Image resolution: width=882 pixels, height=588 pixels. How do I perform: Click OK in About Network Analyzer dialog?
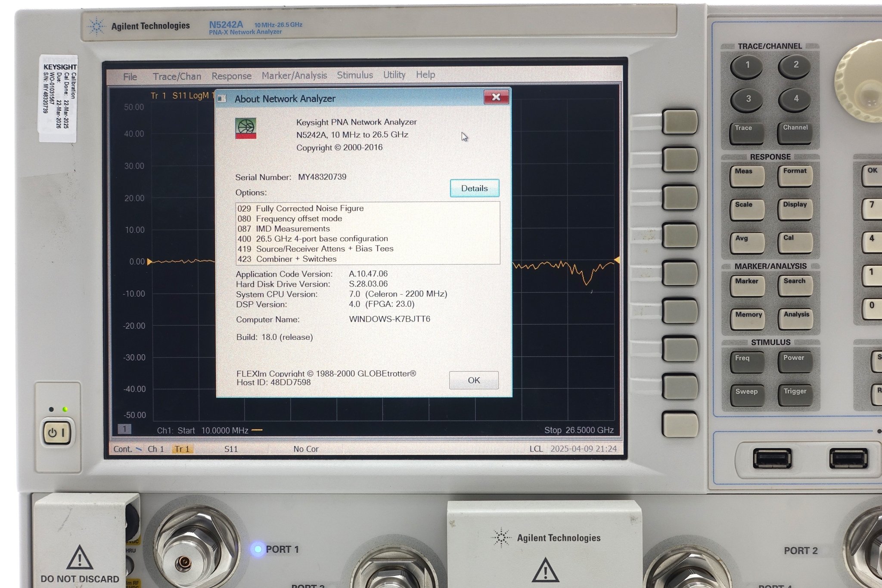coord(474,380)
